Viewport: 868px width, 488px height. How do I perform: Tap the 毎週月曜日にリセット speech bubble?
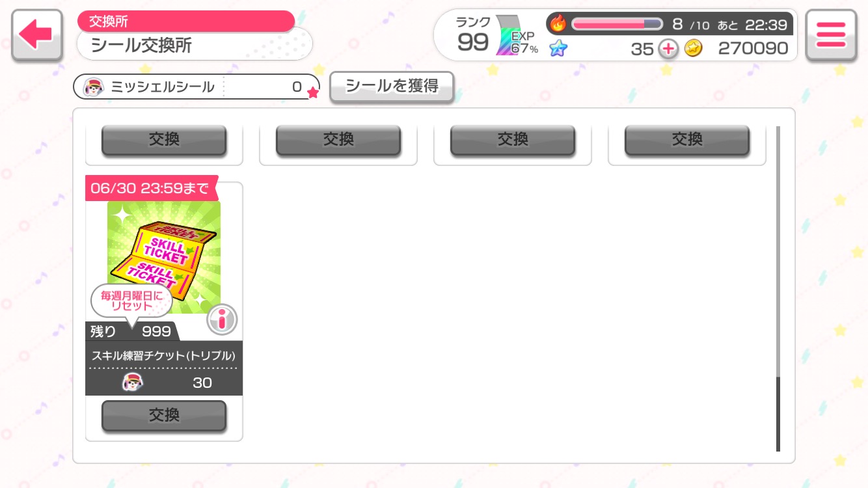tap(131, 301)
